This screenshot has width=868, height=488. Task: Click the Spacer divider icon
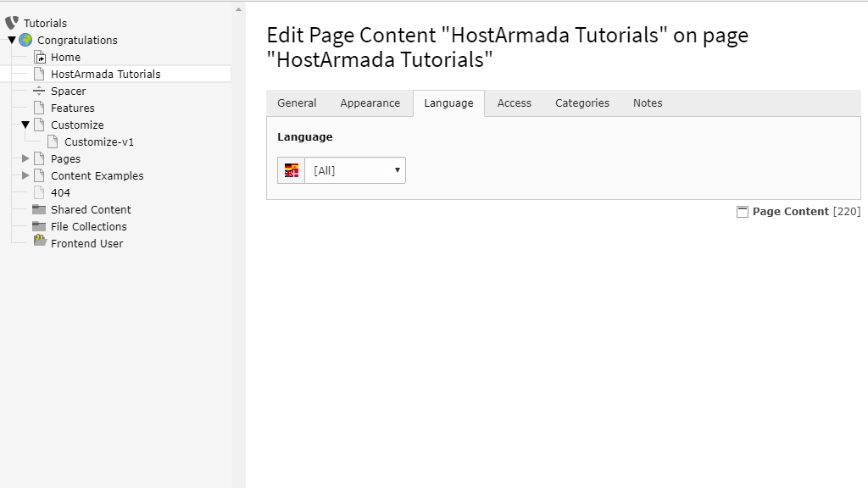tap(39, 91)
